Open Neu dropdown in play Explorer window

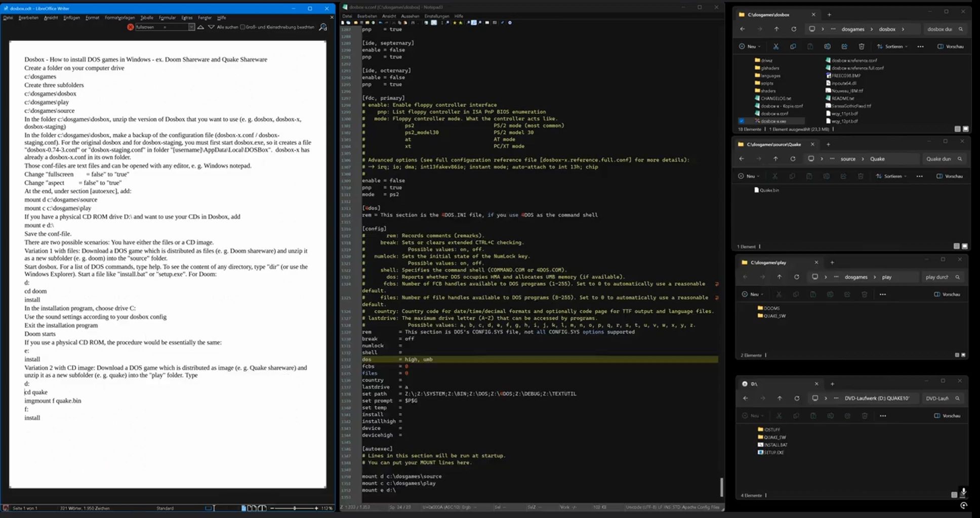752,294
